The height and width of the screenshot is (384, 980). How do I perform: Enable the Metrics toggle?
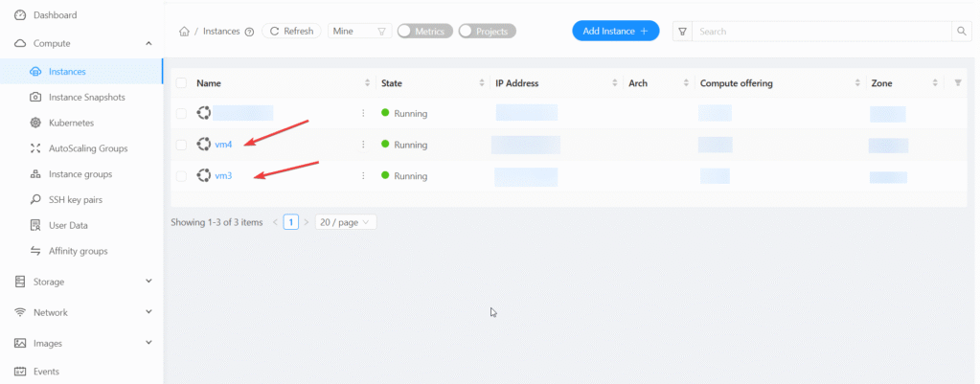click(x=422, y=32)
